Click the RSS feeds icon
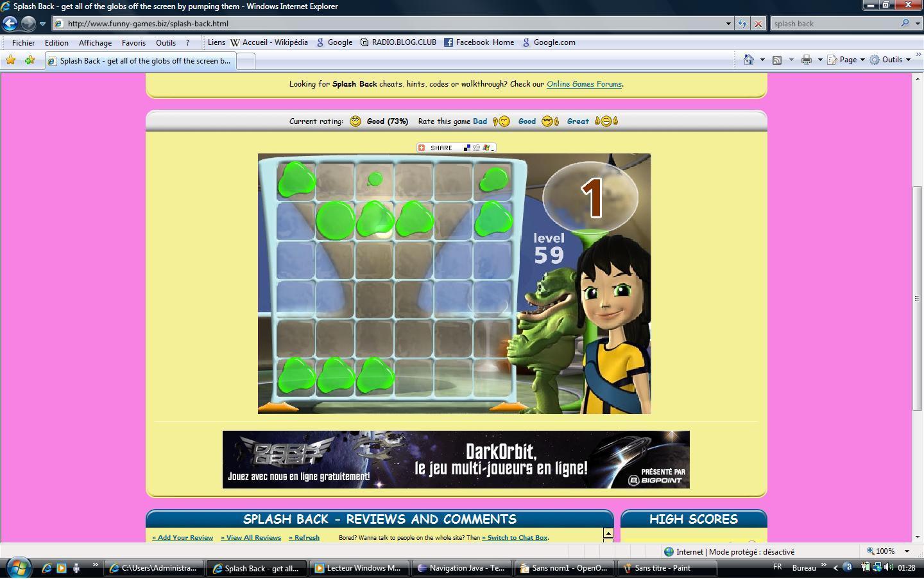924x579 pixels. pyautogui.click(x=776, y=60)
